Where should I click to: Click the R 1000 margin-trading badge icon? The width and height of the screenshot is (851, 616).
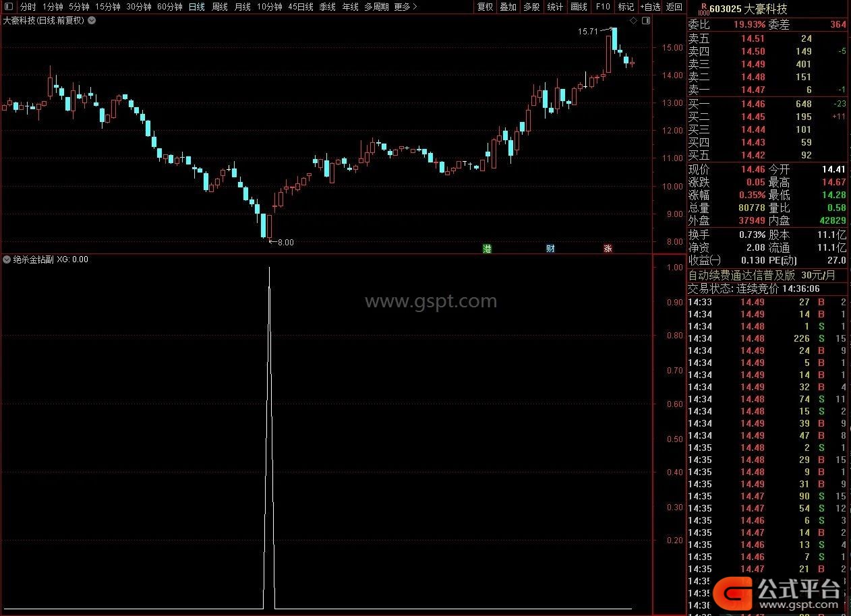coord(704,8)
